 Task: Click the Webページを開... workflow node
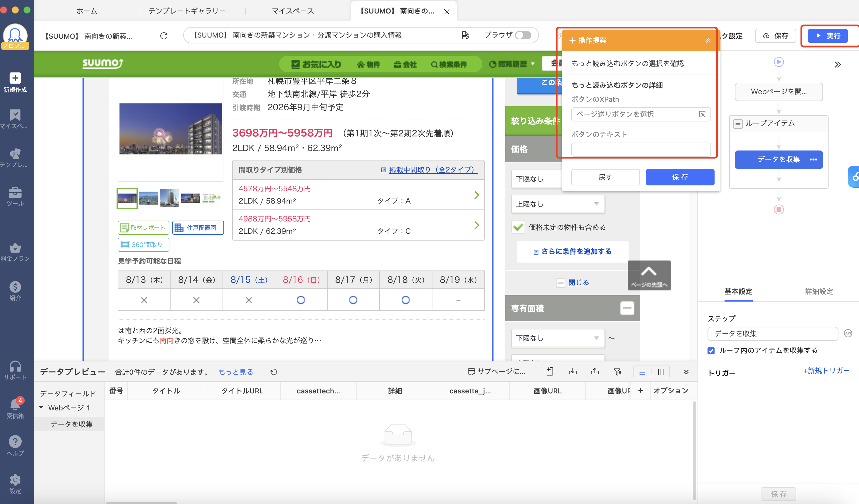coord(779,92)
